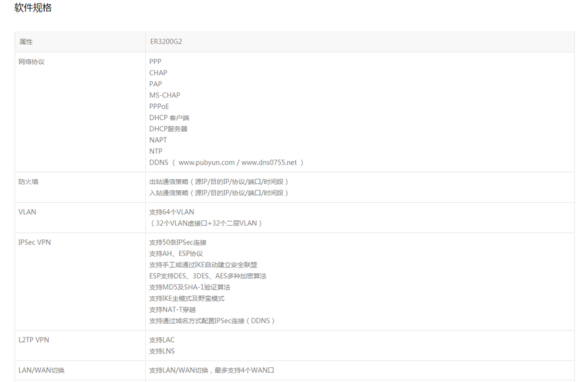Click the 属性 header cell
The image size is (588, 382).
tap(25, 41)
